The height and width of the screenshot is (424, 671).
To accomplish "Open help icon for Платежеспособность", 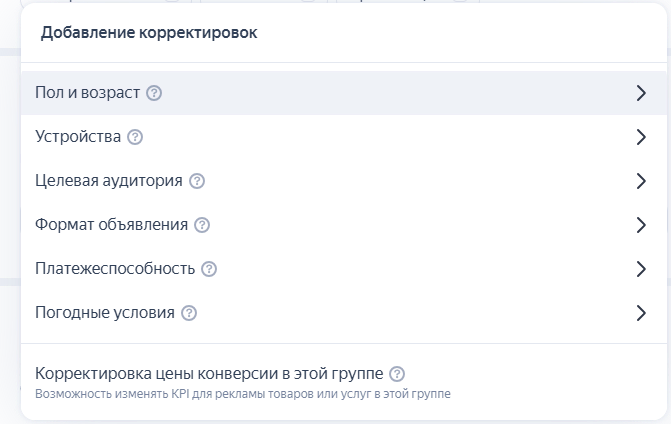I will tap(209, 269).
